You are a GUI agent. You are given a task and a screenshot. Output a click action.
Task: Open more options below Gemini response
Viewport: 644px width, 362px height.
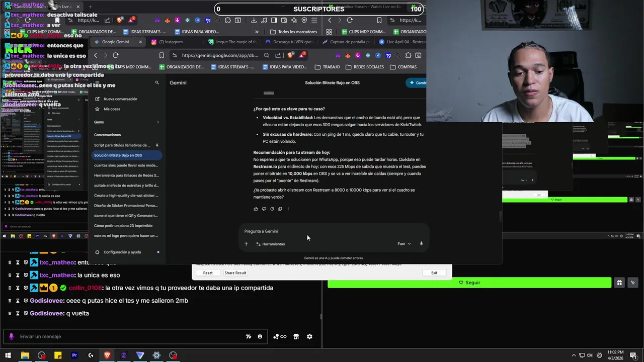tap(288, 209)
